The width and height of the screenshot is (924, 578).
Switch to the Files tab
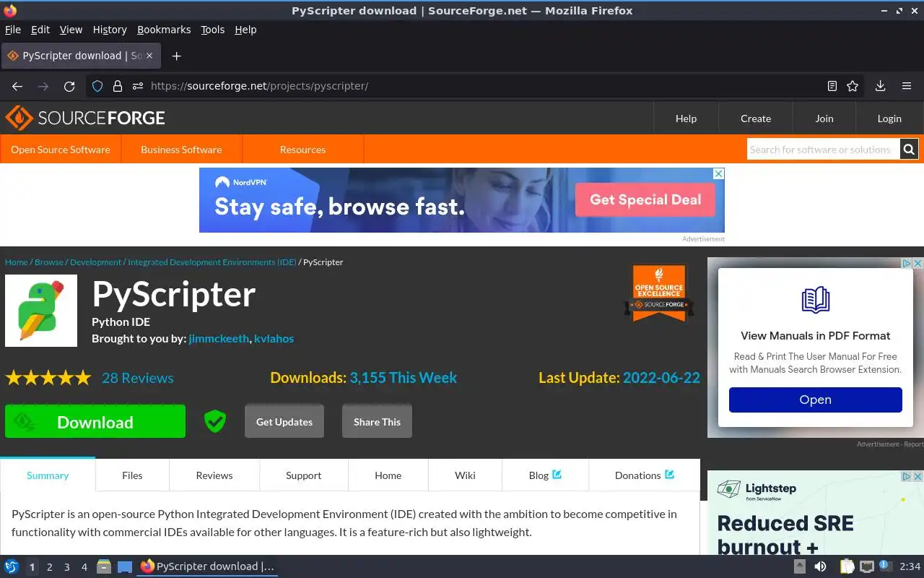coord(132,475)
